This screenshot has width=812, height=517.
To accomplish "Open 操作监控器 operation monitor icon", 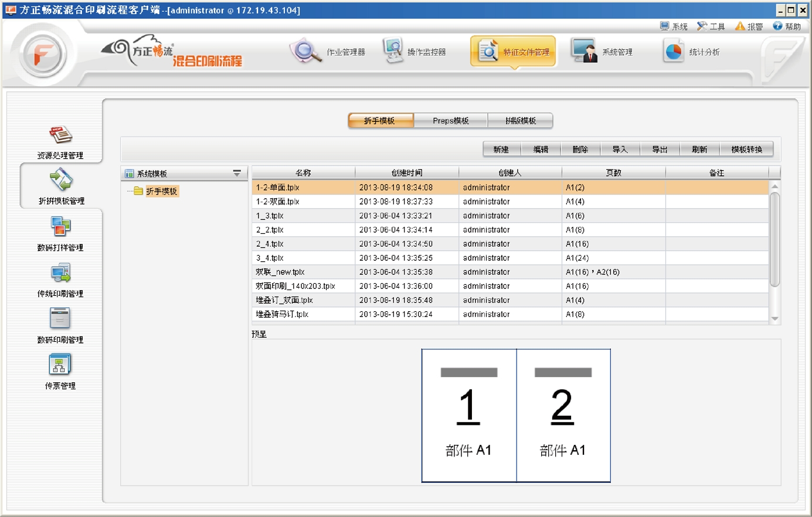I will [393, 52].
